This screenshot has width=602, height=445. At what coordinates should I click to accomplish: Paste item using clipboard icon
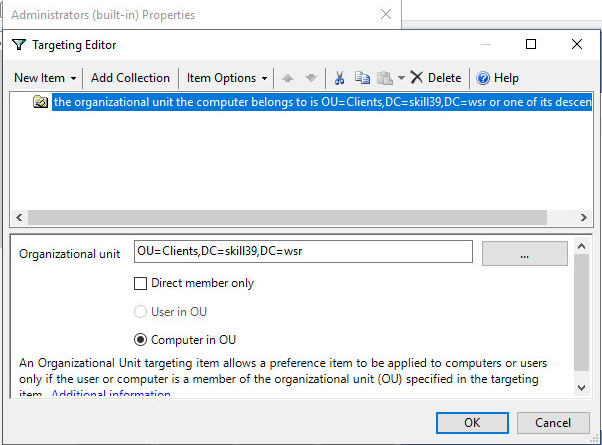(x=385, y=78)
